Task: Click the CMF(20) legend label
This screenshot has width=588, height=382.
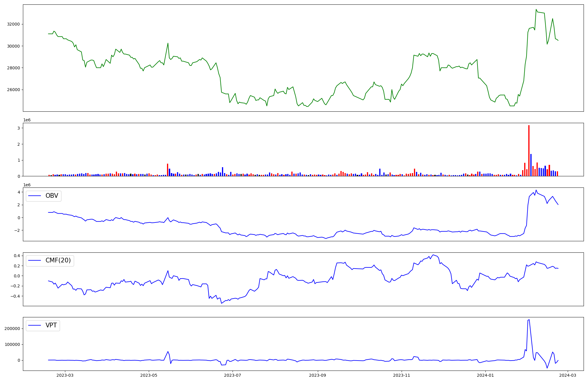Action: click(x=58, y=260)
